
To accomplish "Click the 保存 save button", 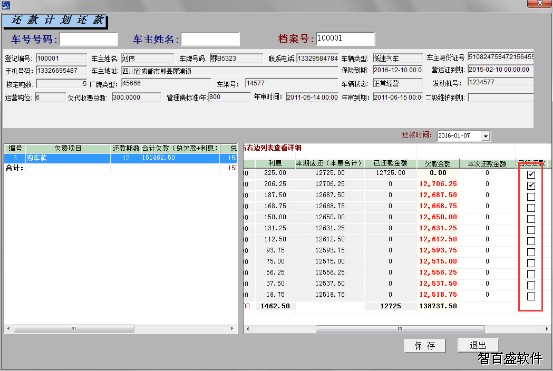I will click(x=425, y=346).
